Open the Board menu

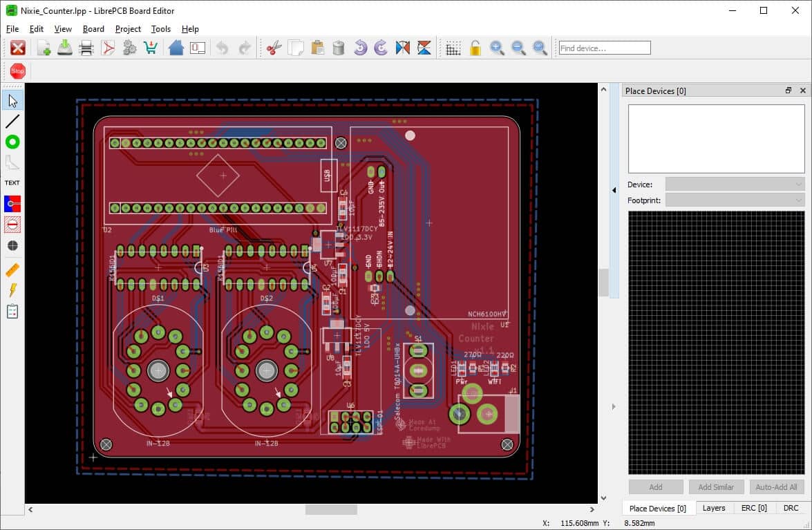pyautogui.click(x=93, y=29)
